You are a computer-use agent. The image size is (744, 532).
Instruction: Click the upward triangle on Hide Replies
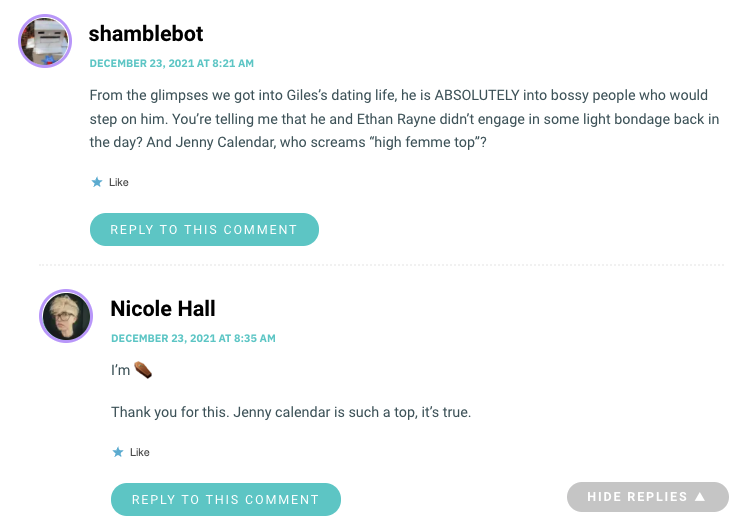[700, 496]
